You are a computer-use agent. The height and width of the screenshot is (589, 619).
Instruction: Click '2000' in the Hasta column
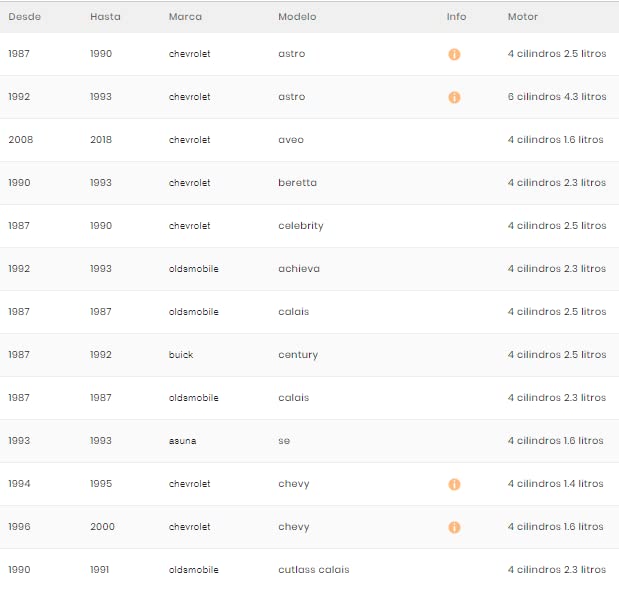pos(102,527)
